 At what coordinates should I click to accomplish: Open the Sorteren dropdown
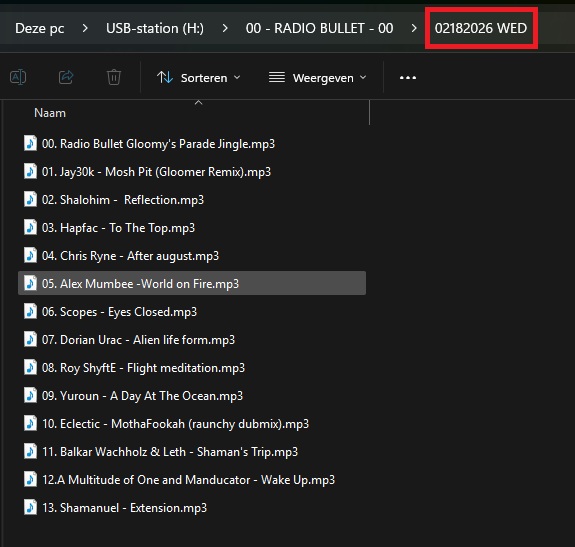pos(198,78)
